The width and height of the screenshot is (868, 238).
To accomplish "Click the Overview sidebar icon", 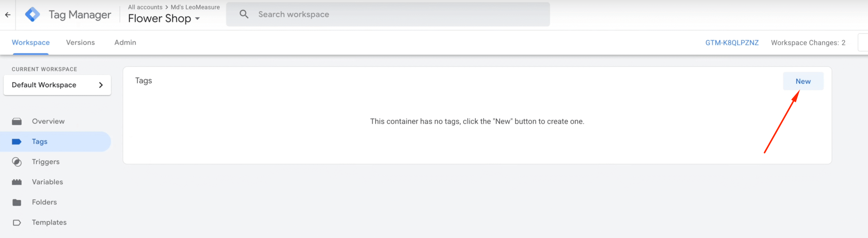I will 17,122.
